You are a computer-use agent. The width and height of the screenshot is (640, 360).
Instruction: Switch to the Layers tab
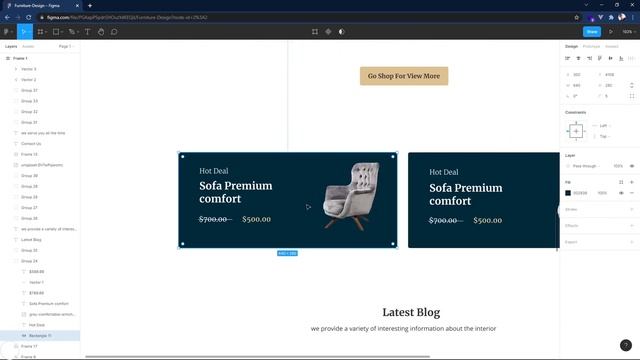point(11,47)
